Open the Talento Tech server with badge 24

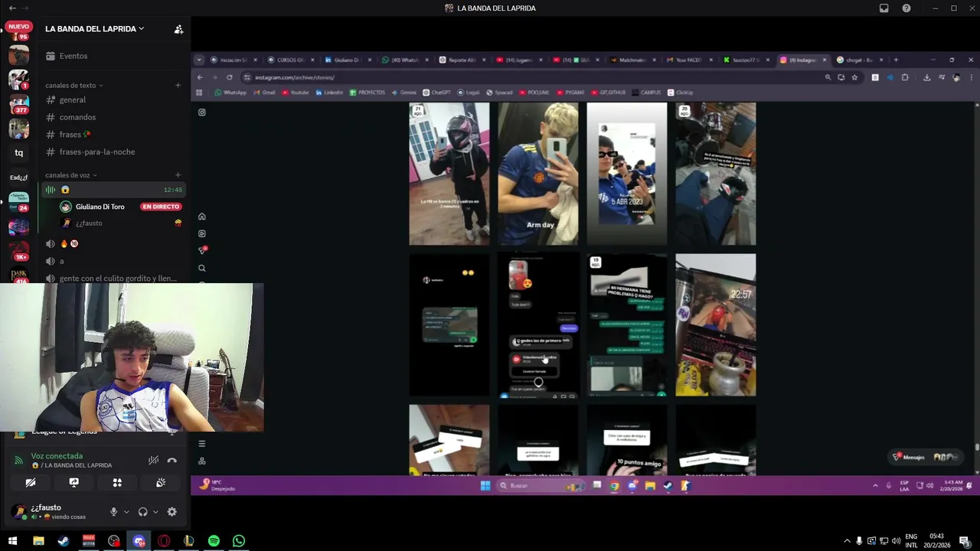pos(18,202)
